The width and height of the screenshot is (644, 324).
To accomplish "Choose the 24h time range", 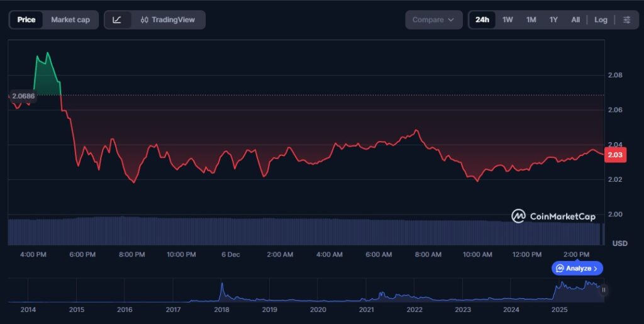I will 482,20.
